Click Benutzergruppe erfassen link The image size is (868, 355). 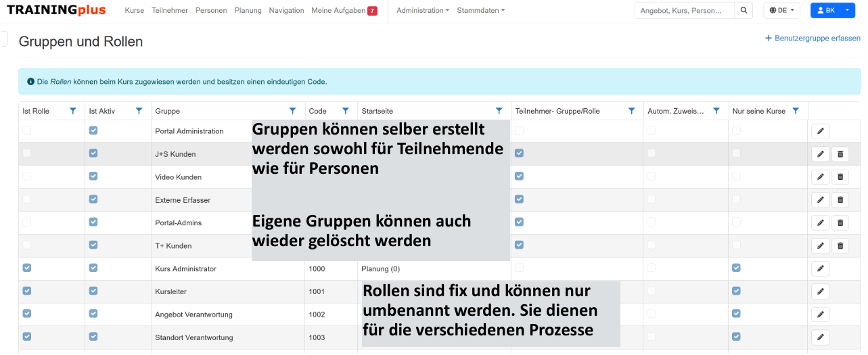coord(813,39)
